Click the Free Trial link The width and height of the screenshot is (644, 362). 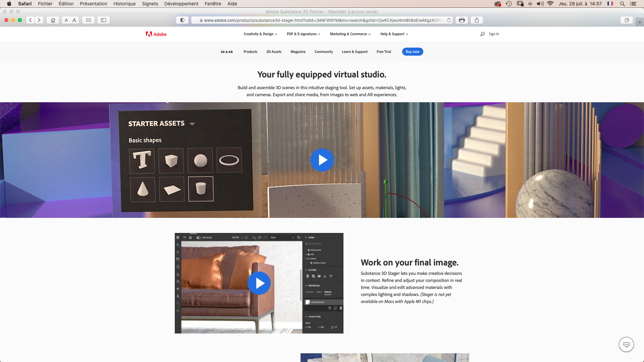tap(384, 52)
